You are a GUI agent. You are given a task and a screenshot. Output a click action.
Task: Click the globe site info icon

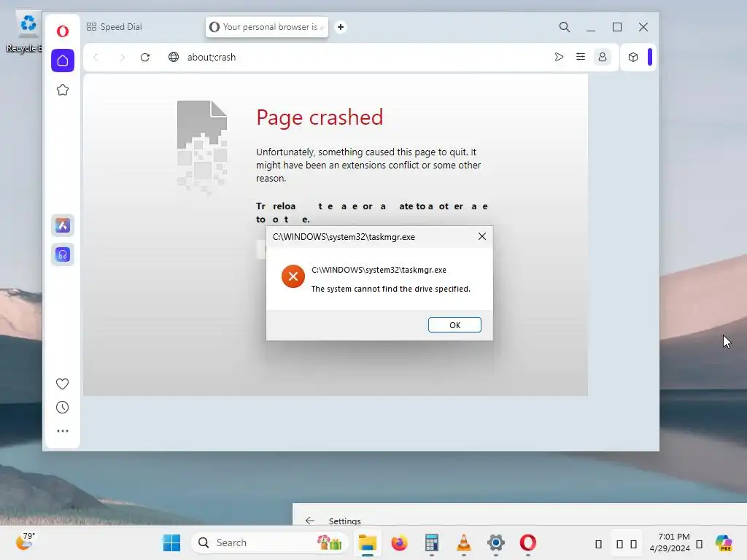[174, 57]
